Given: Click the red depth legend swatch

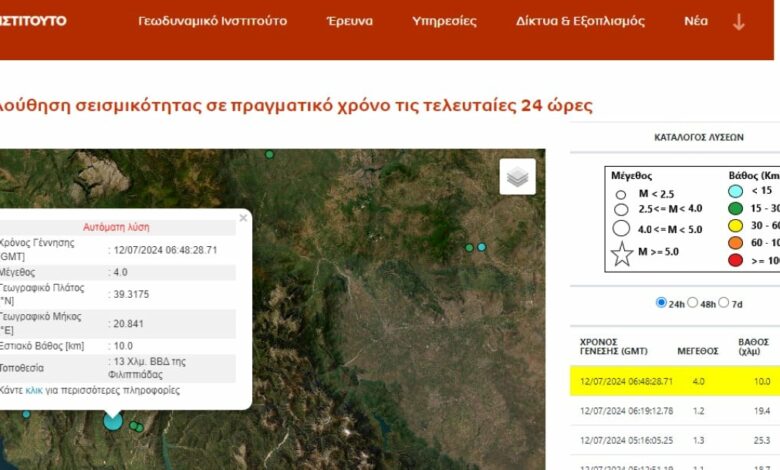Looking at the screenshot, I should [735, 260].
